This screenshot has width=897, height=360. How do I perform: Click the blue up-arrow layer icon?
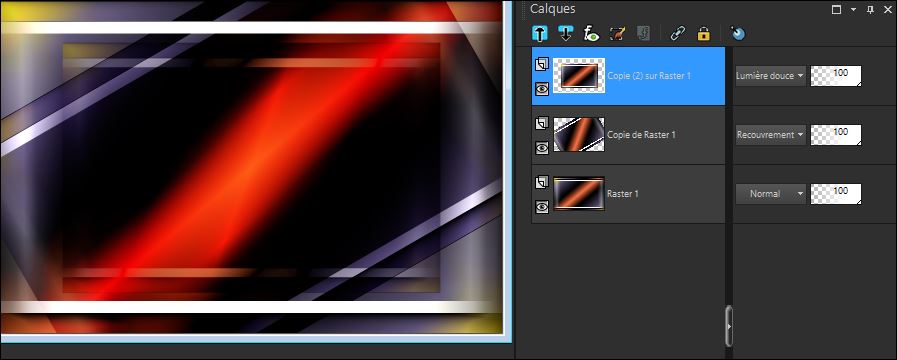[539, 34]
